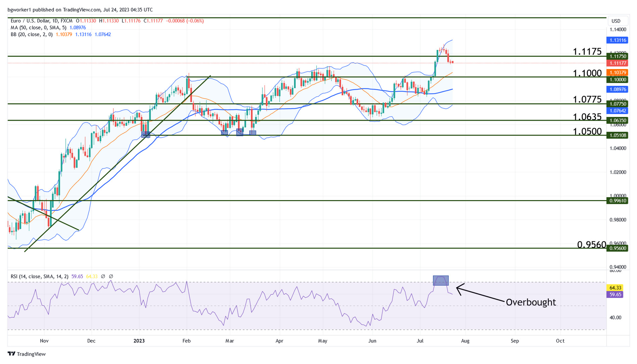Click the Aug label on the time axis
The image size is (637, 364).
click(465, 341)
